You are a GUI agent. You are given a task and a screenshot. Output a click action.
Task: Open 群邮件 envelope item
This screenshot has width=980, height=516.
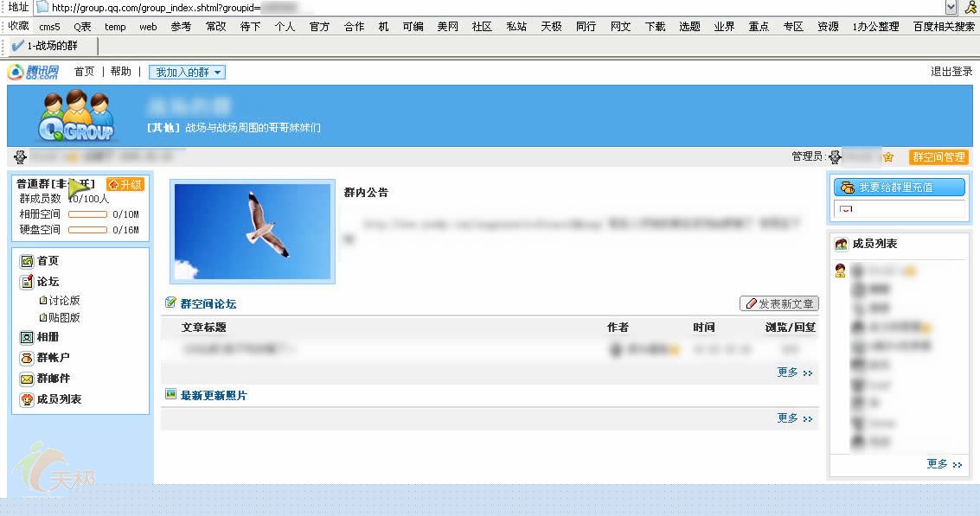52,379
